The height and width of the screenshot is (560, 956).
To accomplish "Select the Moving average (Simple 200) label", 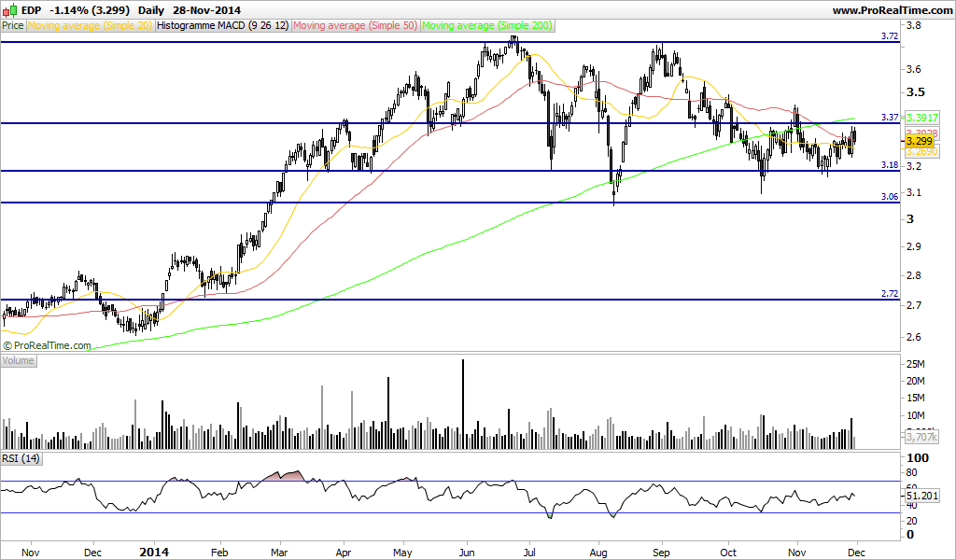I will [x=487, y=25].
